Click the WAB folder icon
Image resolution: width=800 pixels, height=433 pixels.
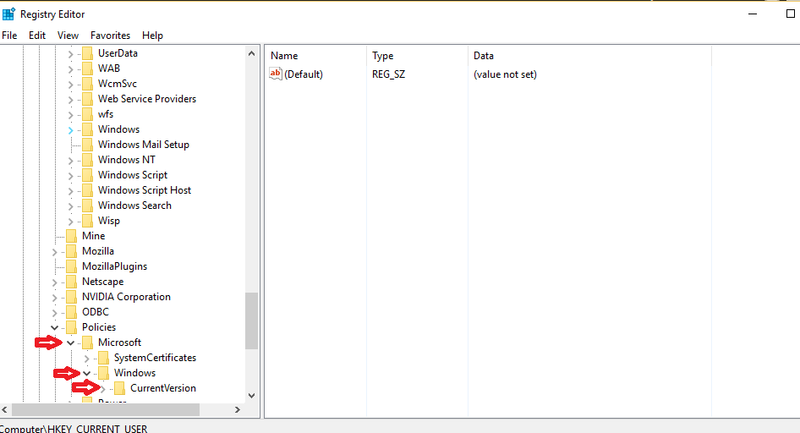88,68
